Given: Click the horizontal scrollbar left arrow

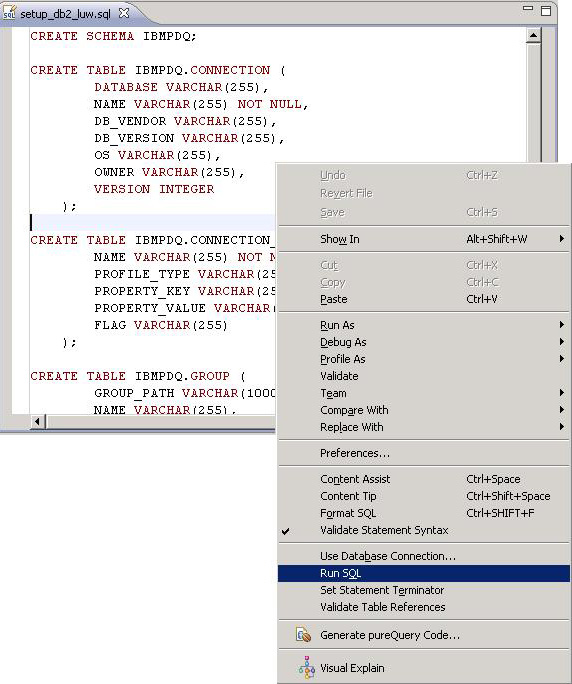Looking at the screenshot, I should (37, 421).
